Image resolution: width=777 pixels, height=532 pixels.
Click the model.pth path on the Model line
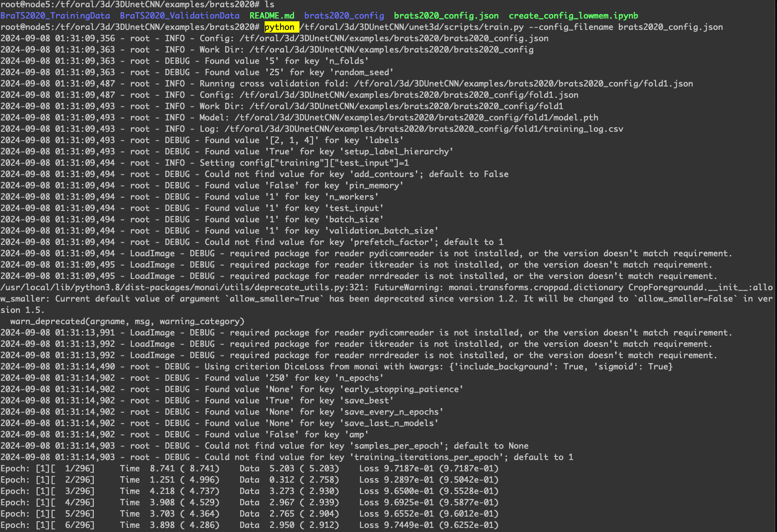[416, 118]
